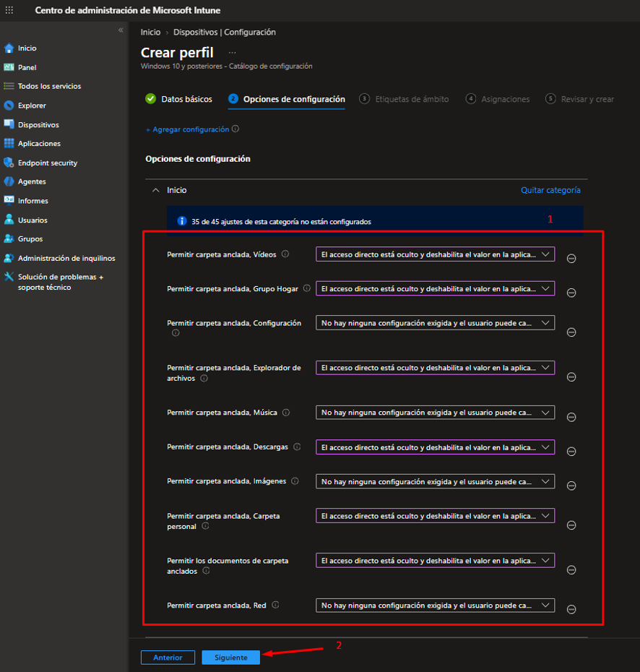Viewport: 640px width, 672px height.
Task: Open Dispositivos from the sidebar
Action: pyautogui.click(x=38, y=125)
